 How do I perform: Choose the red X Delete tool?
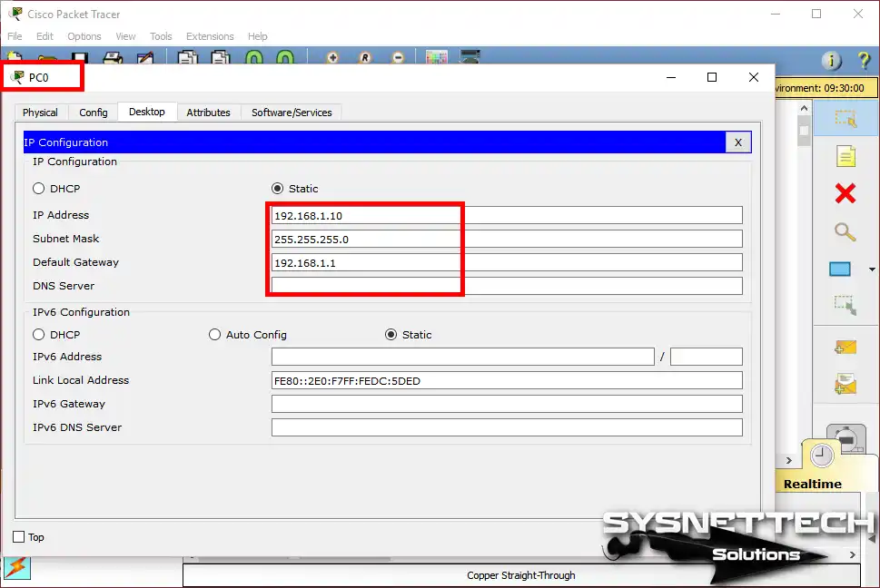pos(845,193)
